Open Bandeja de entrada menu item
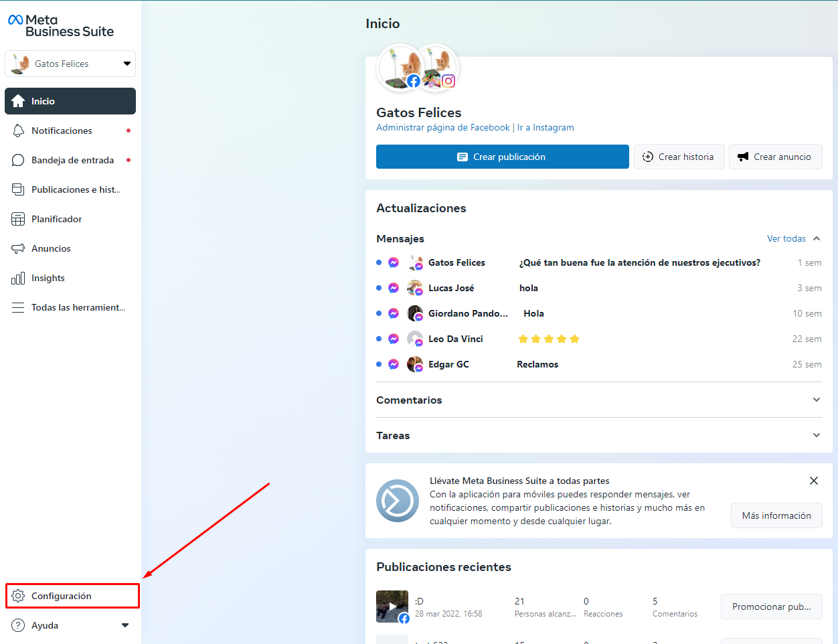838x644 pixels. (x=70, y=160)
